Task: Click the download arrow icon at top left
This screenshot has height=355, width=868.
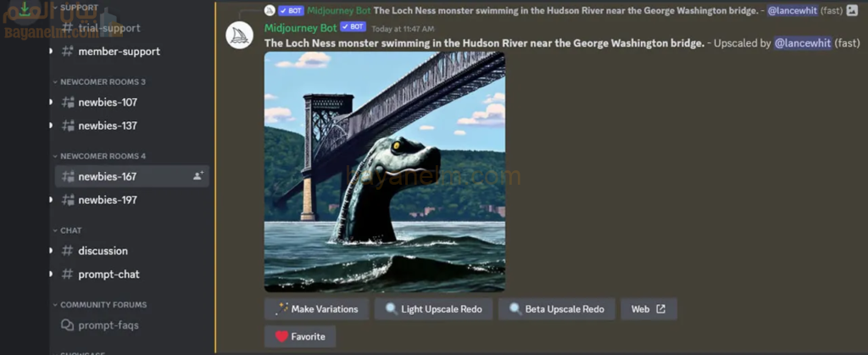Action: click(x=25, y=9)
